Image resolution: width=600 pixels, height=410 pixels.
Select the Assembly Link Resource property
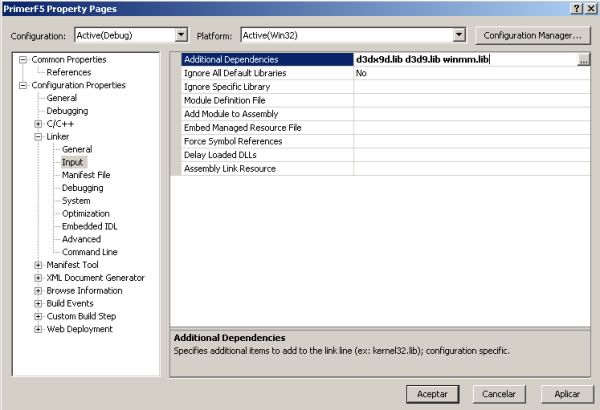tap(267, 169)
